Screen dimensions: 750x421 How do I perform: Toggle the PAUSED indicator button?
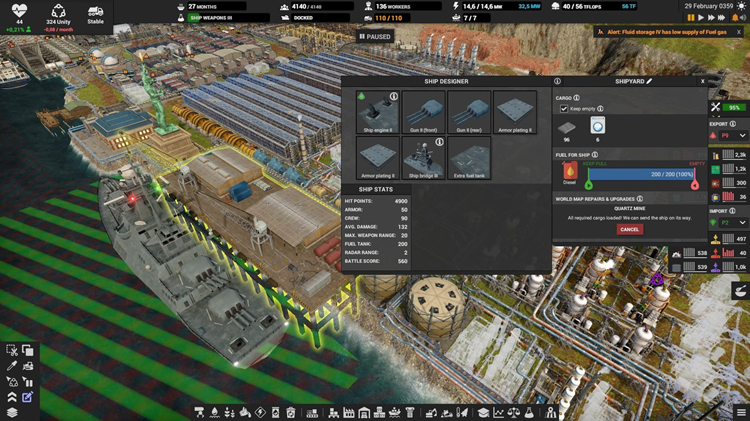pyautogui.click(x=375, y=37)
